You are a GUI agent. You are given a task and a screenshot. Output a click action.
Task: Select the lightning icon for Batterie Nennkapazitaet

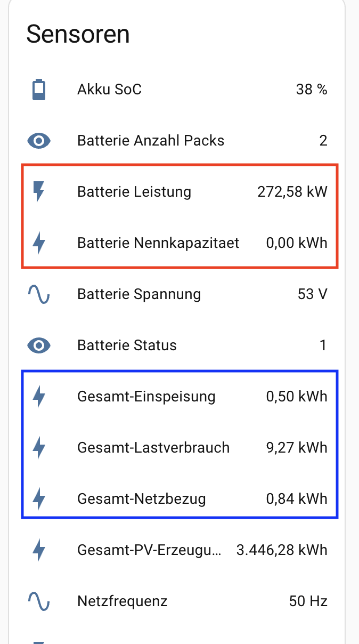click(39, 243)
